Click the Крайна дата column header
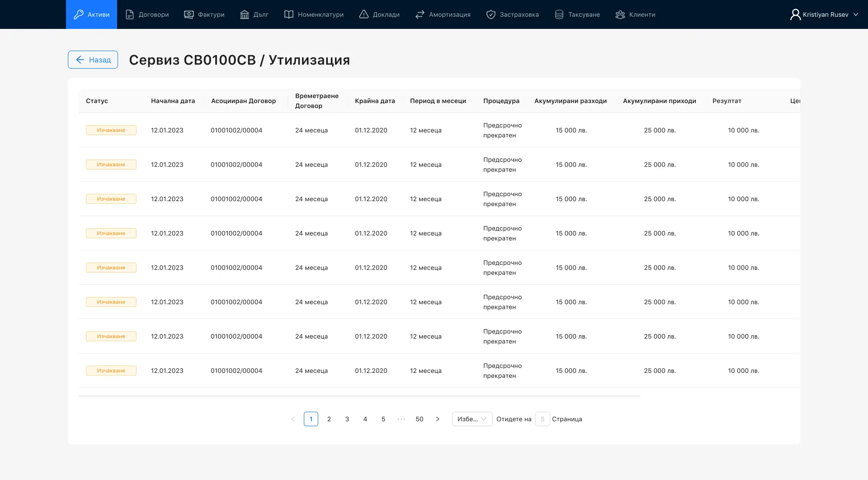The width and height of the screenshot is (868, 480). click(x=375, y=101)
